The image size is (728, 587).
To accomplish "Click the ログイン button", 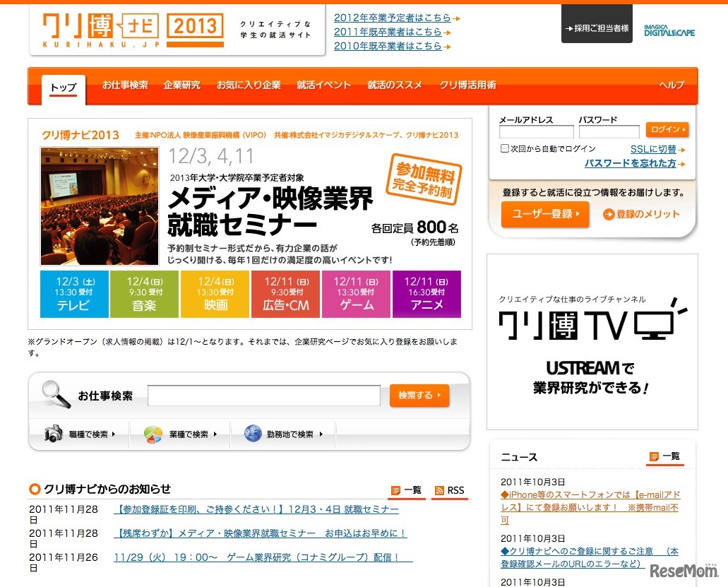I will pos(667,129).
